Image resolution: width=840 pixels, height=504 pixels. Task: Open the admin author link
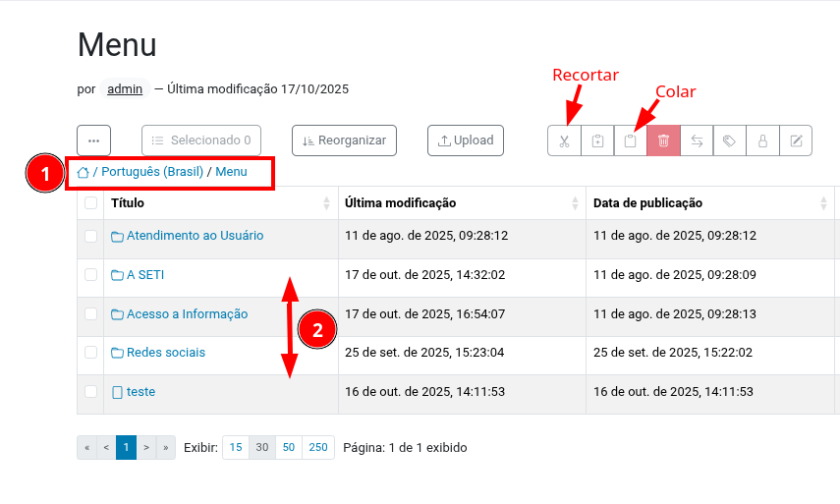click(x=125, y=88)
